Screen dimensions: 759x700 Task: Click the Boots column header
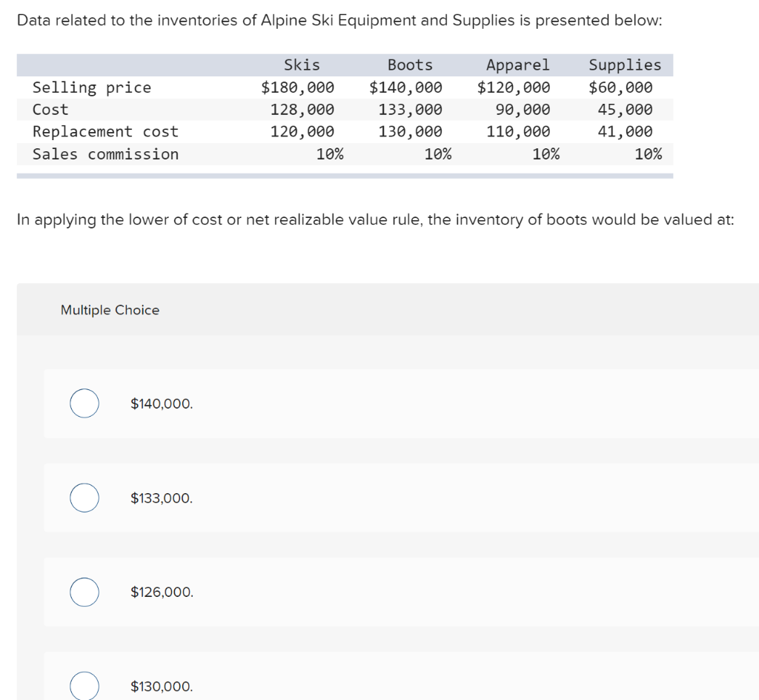(410, 65)
